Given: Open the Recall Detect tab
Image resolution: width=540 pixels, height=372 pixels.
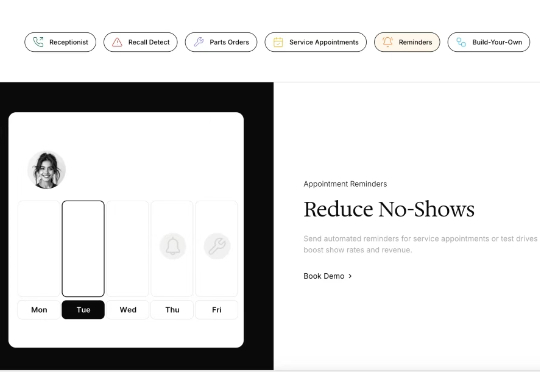Looking at the screenshot, I should pos(141,42).
